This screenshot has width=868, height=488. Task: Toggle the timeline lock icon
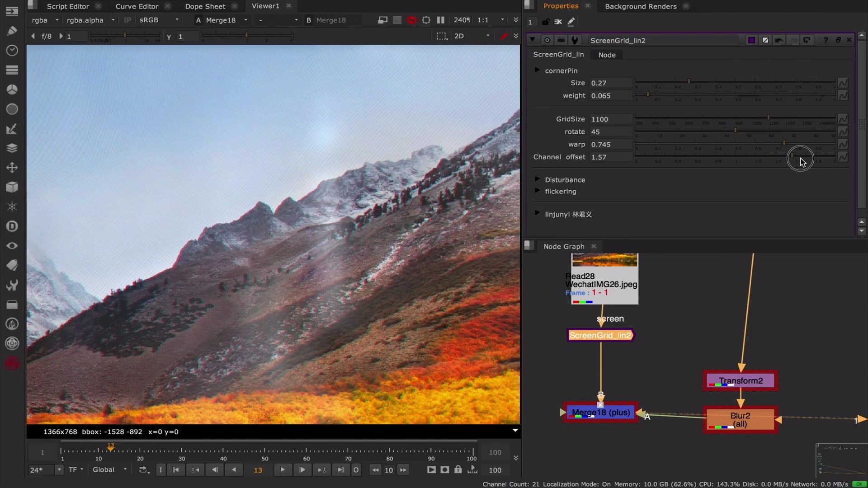tap(458, 470)
